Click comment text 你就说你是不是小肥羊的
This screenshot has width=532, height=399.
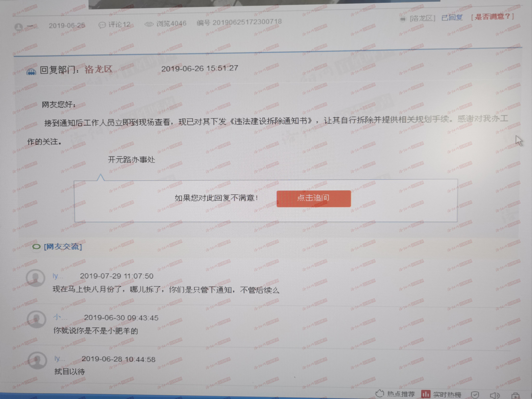point(96,331)
